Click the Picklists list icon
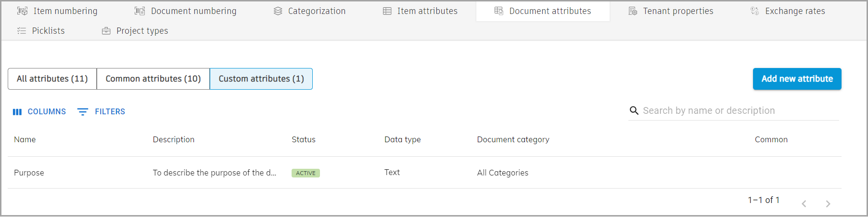The height and width of the screenshot is (217, 868). click(22, 31)
